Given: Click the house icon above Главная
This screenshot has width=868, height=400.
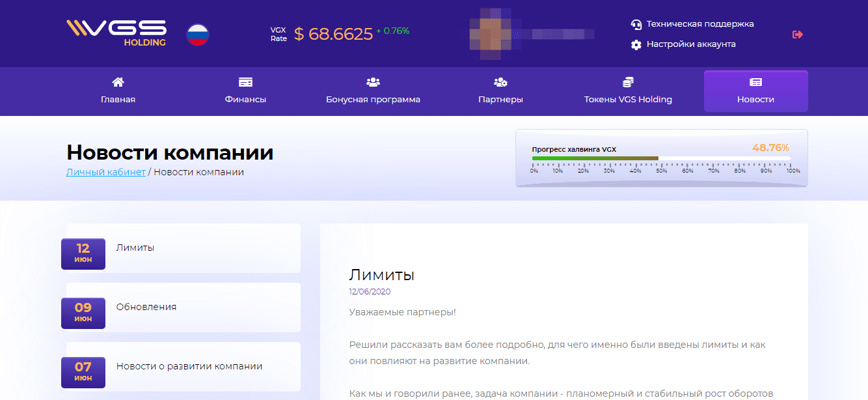Looking at the screenshot, I should [x=118, y=82].
